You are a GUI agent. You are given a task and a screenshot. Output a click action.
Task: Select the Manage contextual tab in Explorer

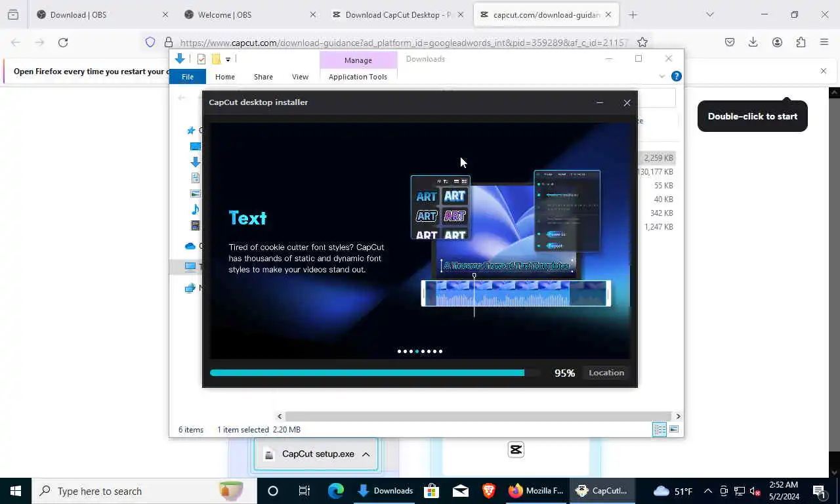358,60
